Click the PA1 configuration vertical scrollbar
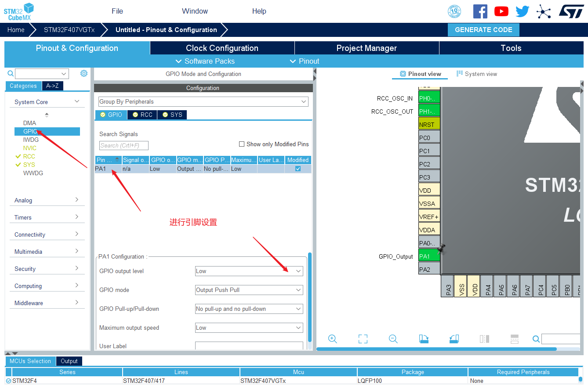Screen dimensions: 588x389 [310, 297]
